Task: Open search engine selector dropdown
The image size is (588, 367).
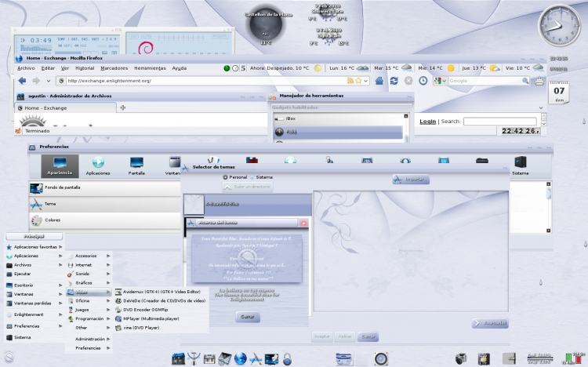Action: [x=445, y=81]
